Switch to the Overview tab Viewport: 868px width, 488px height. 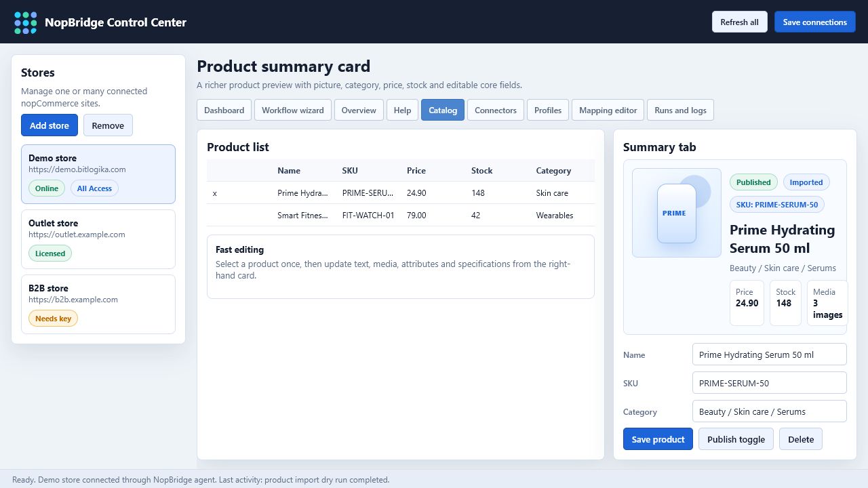pyautogui.click(x=359, y=110)
